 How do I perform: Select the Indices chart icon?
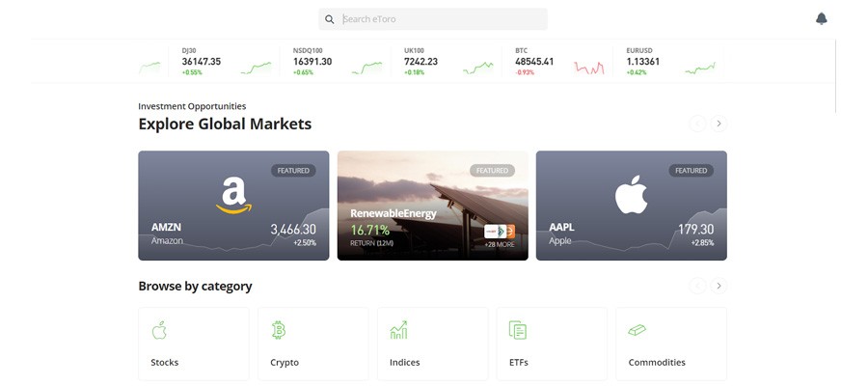tap(398, 330)
